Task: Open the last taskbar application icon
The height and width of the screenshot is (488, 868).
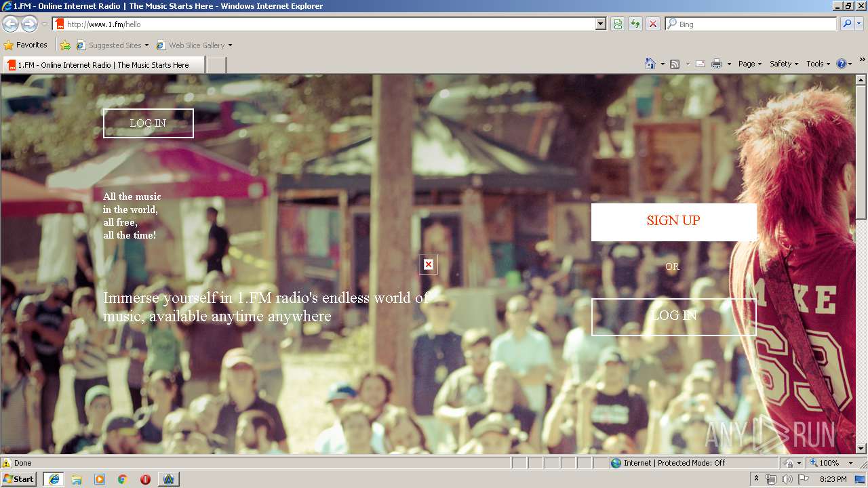Action: (x=169, y=479)
